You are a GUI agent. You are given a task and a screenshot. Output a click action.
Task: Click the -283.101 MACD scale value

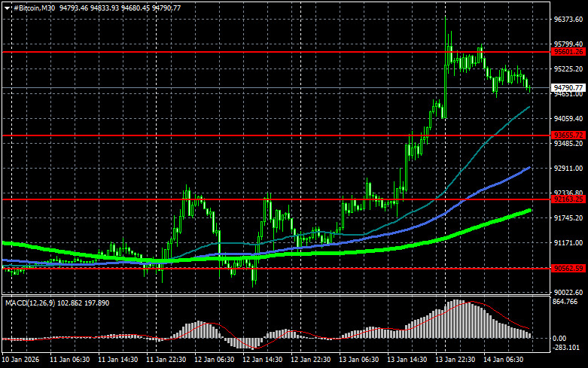[x=568, y=348]
